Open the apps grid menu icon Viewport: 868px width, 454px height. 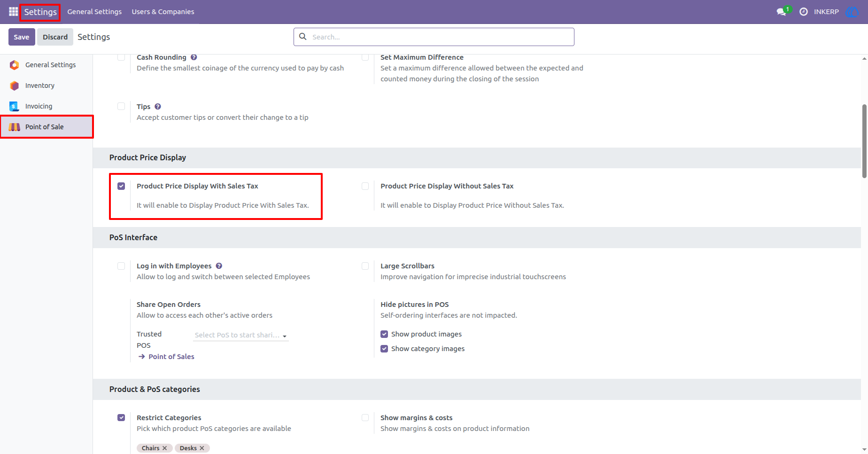pos(13,11)
